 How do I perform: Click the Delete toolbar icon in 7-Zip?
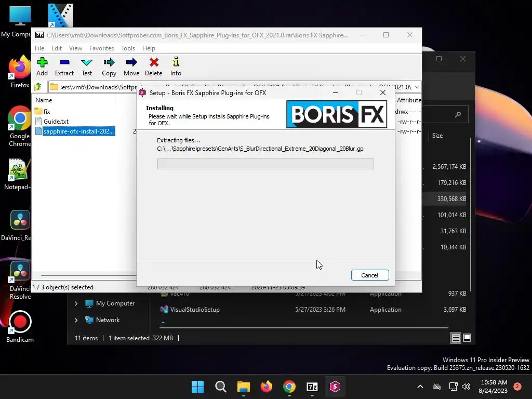coord(154,66)
